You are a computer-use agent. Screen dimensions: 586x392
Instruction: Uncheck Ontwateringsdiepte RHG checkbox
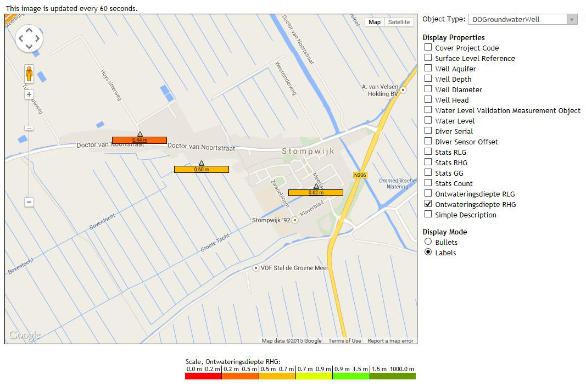428,204
